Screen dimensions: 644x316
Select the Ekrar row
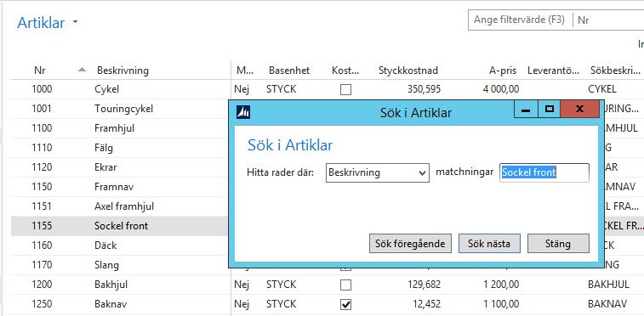[119, 167]
